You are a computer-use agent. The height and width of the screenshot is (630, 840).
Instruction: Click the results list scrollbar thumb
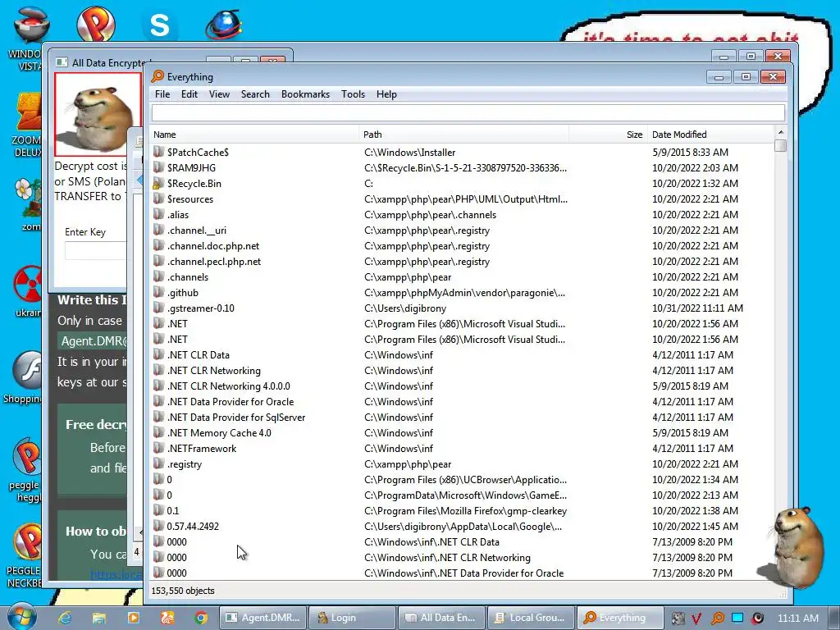pos(781,145)
